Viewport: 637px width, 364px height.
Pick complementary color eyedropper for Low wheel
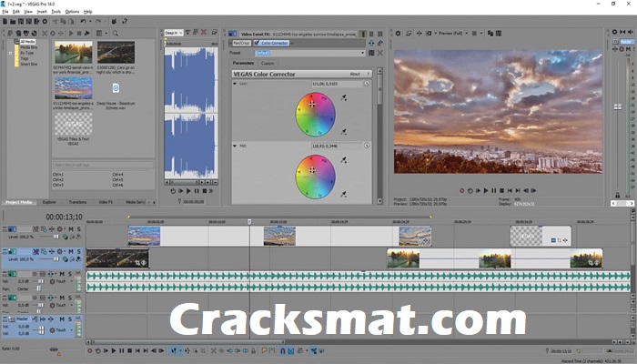344,97
